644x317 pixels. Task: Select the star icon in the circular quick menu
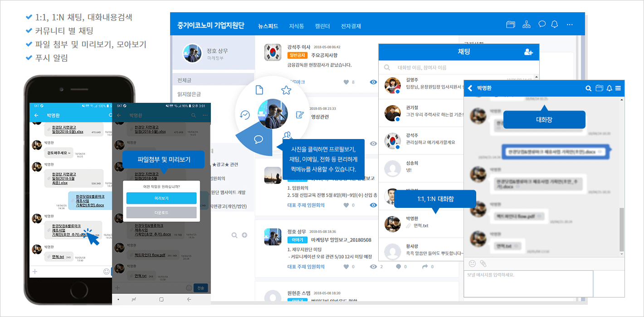click(286, 90)
